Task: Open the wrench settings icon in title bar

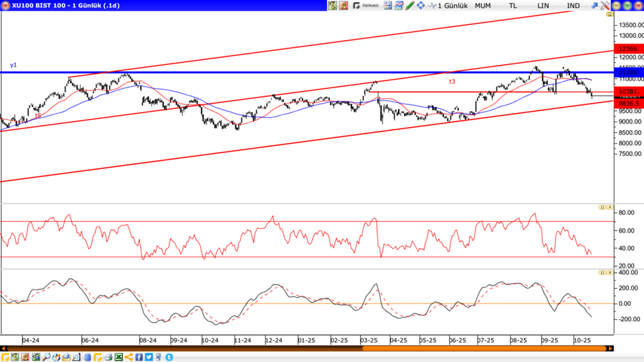Action: point(604,5)
